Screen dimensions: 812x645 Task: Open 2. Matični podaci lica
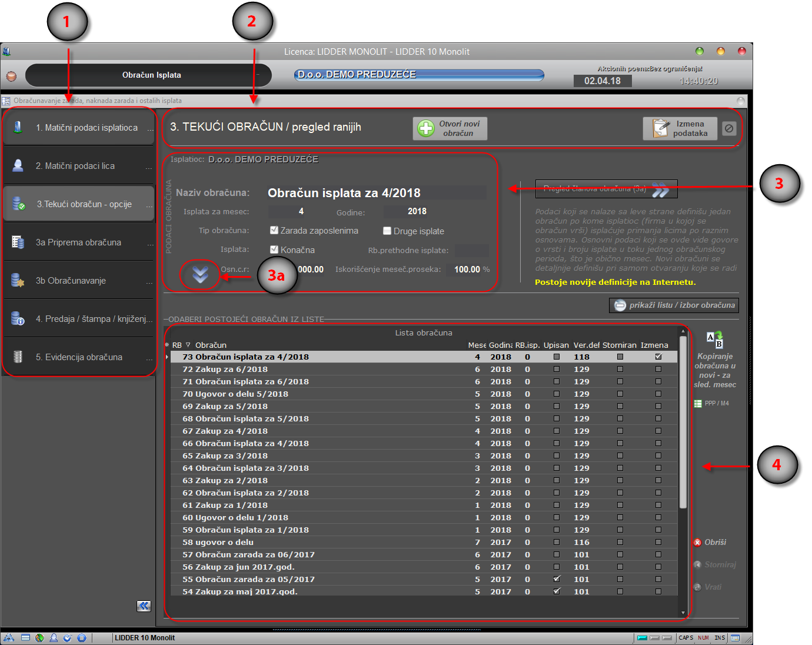(79, 166)
